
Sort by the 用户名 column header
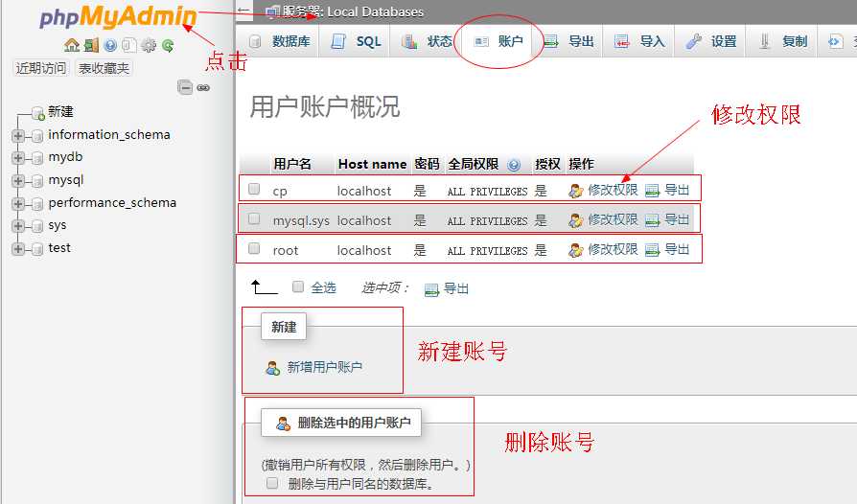click(291, 164)
